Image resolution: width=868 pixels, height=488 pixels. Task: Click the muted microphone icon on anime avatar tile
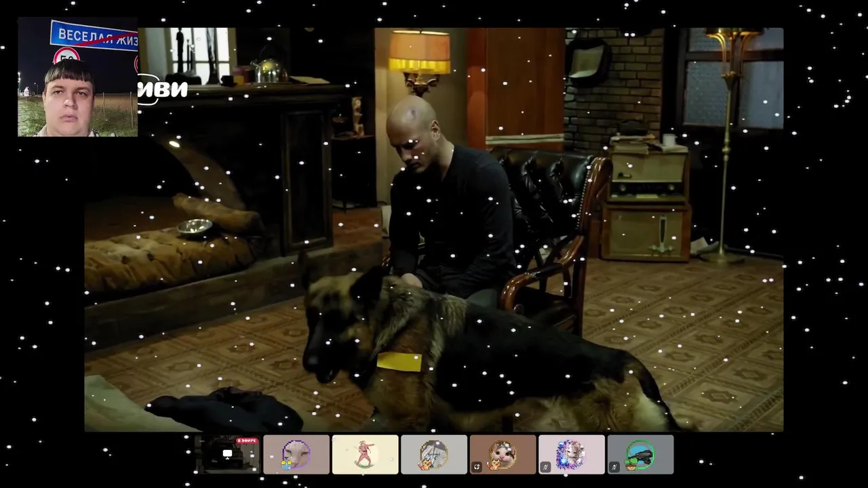pos(545,467)
